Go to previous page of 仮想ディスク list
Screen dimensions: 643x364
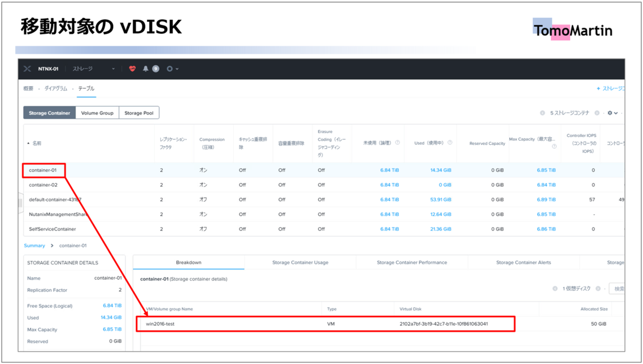point(555,289)
